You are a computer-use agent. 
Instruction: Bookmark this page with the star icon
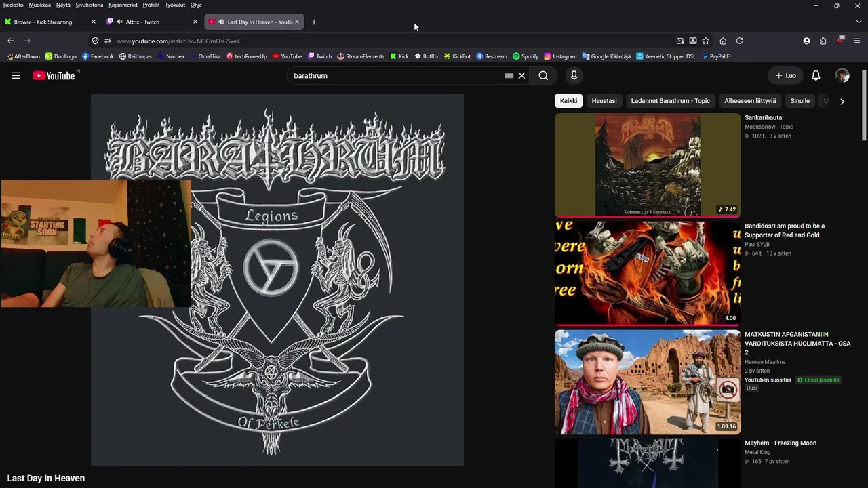tap(705, 41)
